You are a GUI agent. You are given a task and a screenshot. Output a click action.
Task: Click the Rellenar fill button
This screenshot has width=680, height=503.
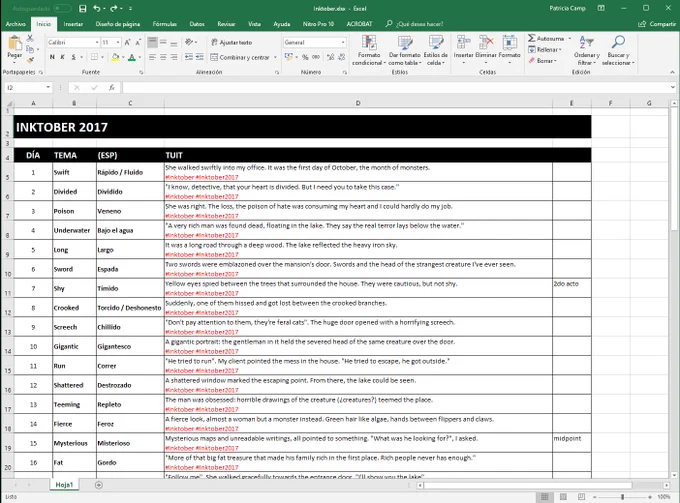coord(545,49)
